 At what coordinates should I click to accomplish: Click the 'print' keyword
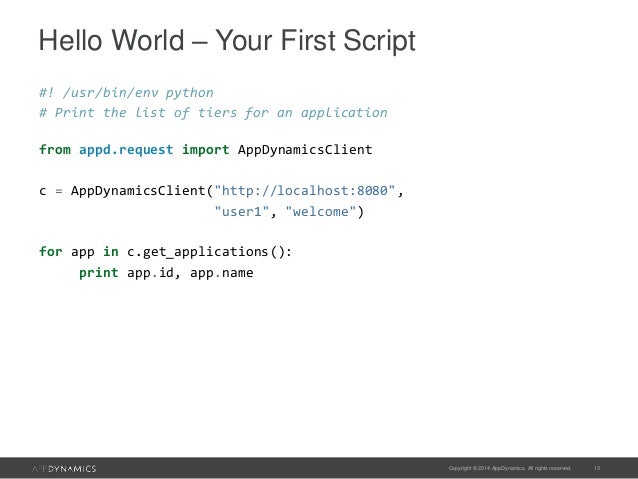(x=98, y=273)
